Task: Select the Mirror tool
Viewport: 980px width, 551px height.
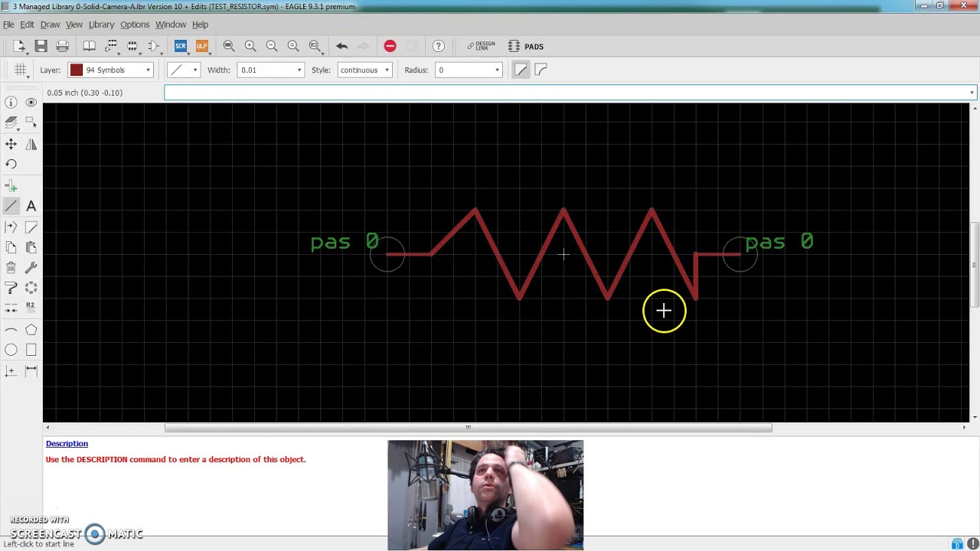Action: tap(31, 144)
